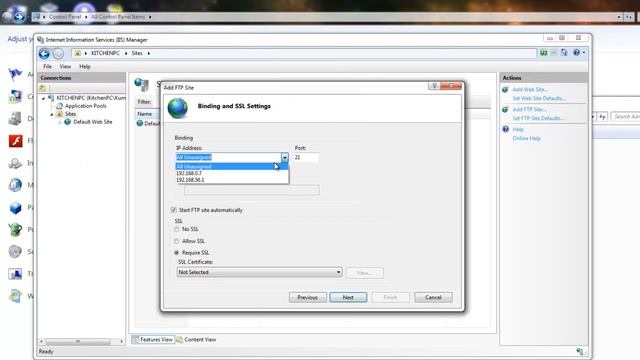Select the No SSL radio button

tap(177, 229)
